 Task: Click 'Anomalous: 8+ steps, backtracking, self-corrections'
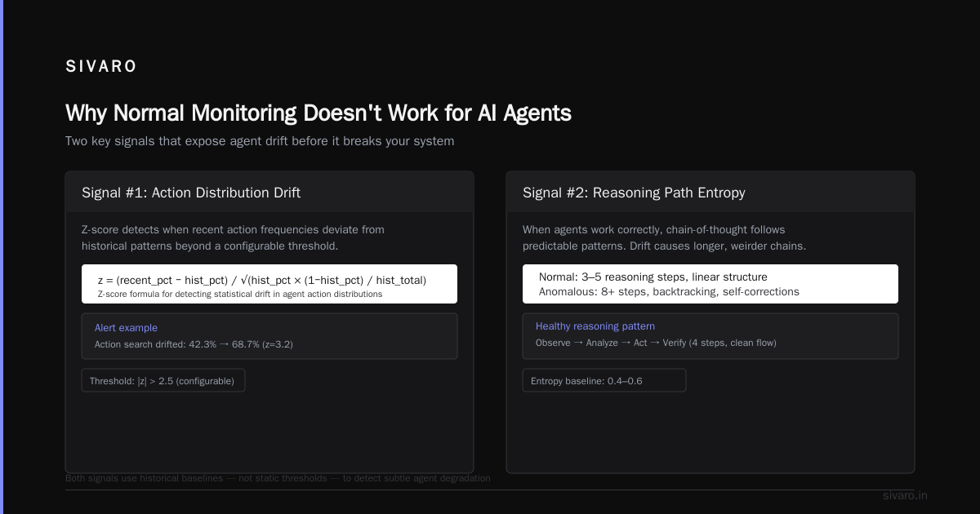click(669, 291)
